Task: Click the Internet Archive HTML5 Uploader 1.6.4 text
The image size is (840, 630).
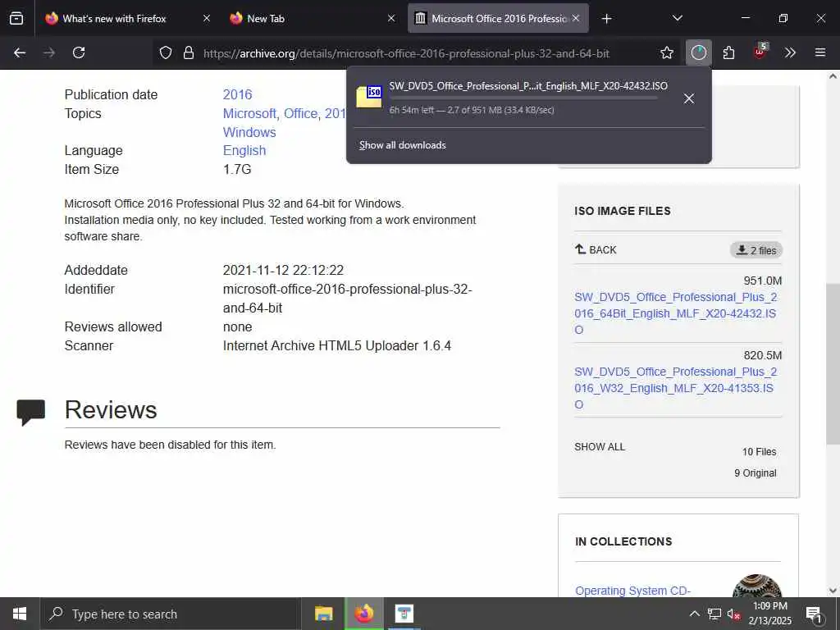Action: [337, 345]
